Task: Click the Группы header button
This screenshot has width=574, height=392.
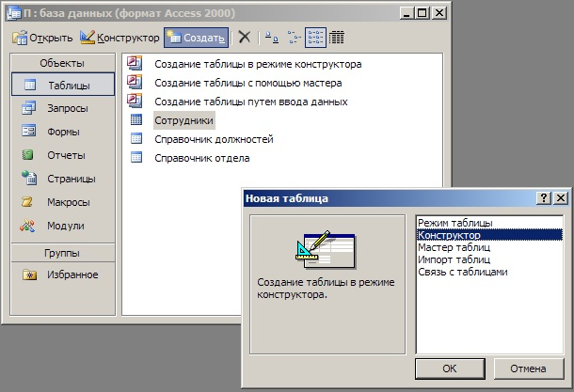Action: click(63, 253)
